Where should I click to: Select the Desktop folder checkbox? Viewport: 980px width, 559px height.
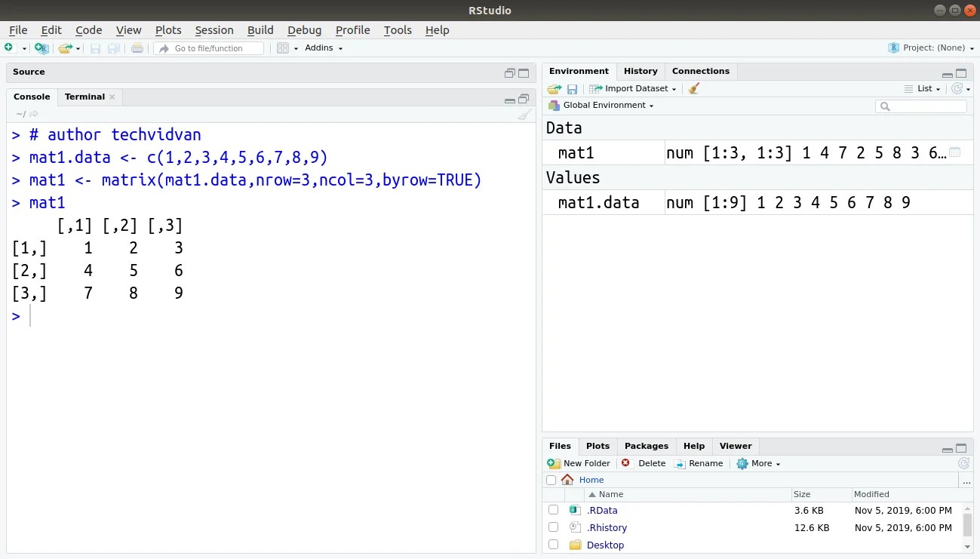(x=553, y=545)
